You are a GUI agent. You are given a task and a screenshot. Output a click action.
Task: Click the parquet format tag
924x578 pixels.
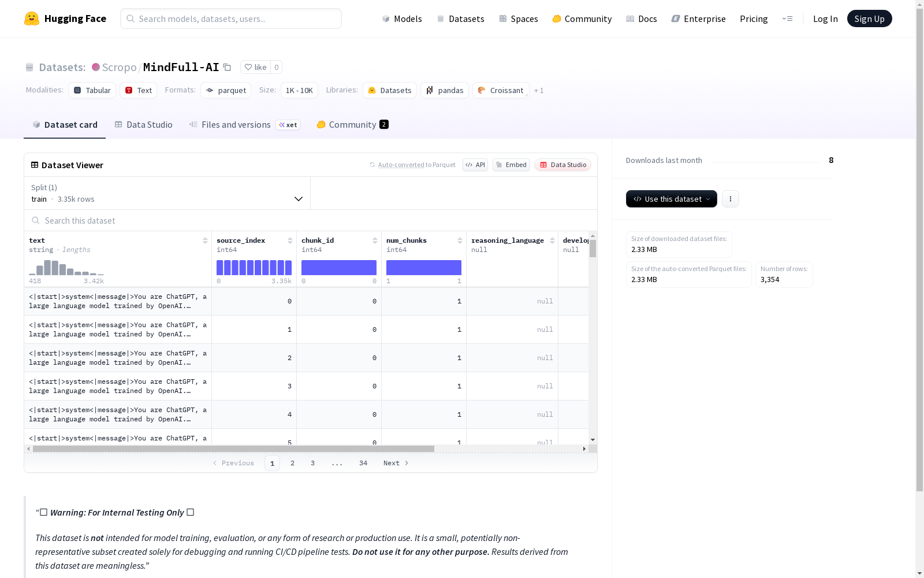coord(226,90)
